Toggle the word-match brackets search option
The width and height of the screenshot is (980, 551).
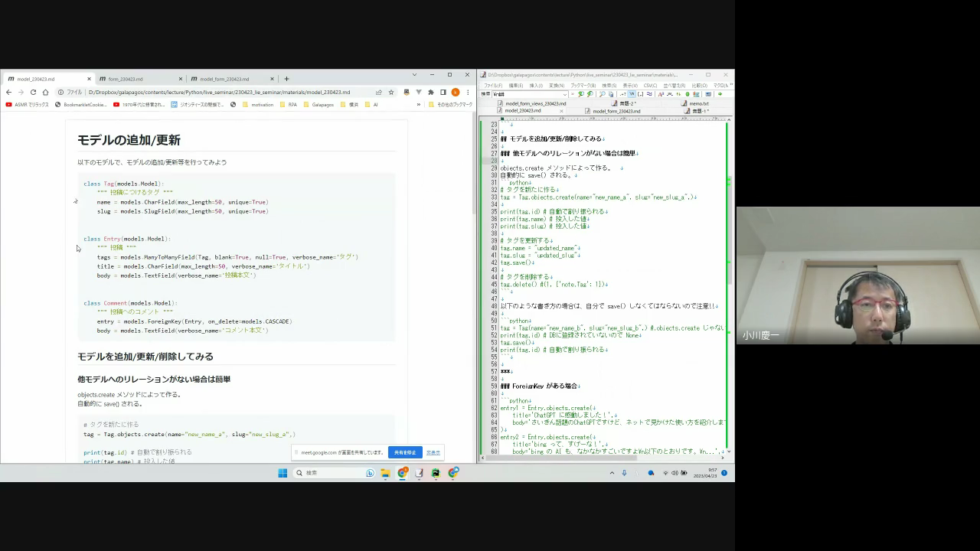(640, 94)
